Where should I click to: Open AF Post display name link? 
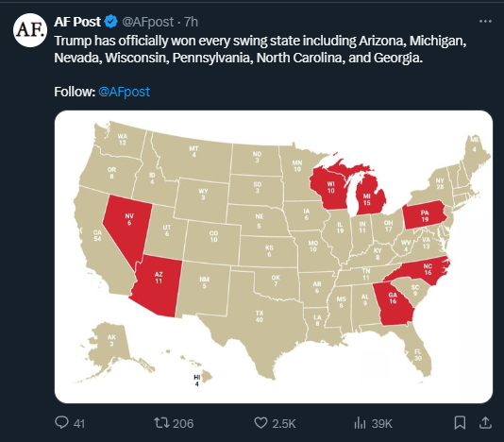[x=77, y=22]
